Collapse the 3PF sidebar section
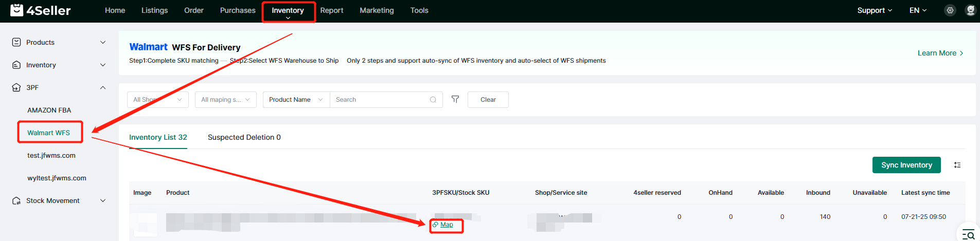The height and width of the screenshot is (241, 980). pyautogui.click(x=103, y=87)
